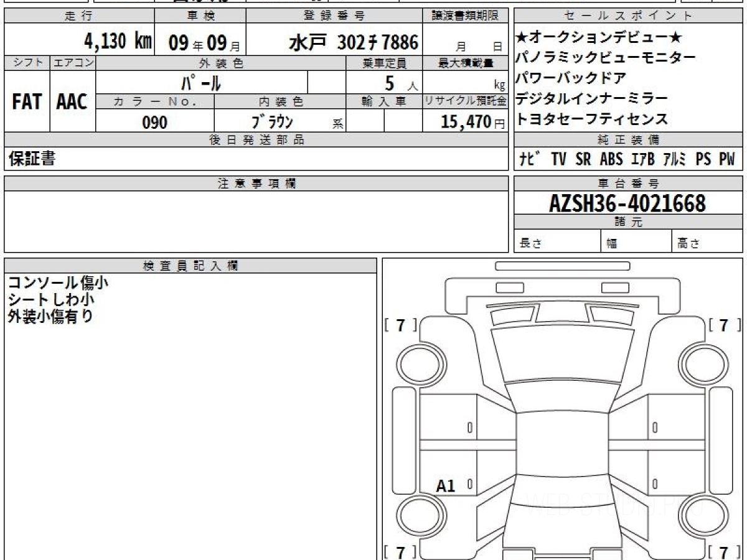The height and width of the screenshot is (560, 747).
Task: Click the chassis number AZSH36-4021668
Action: 627,203
